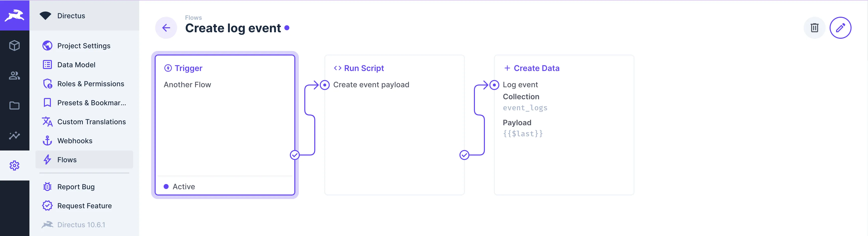Viewport: 868px width, 236px height.
Task: Click the Webhooks anchor icon
Action: [x=47, y=140]
